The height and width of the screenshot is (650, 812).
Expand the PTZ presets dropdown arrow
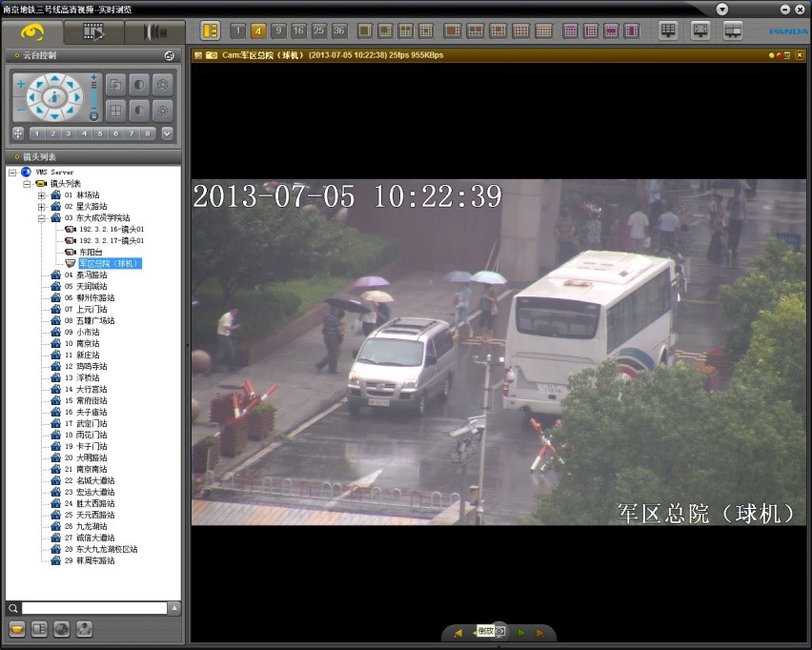click(x=167, y=133)
